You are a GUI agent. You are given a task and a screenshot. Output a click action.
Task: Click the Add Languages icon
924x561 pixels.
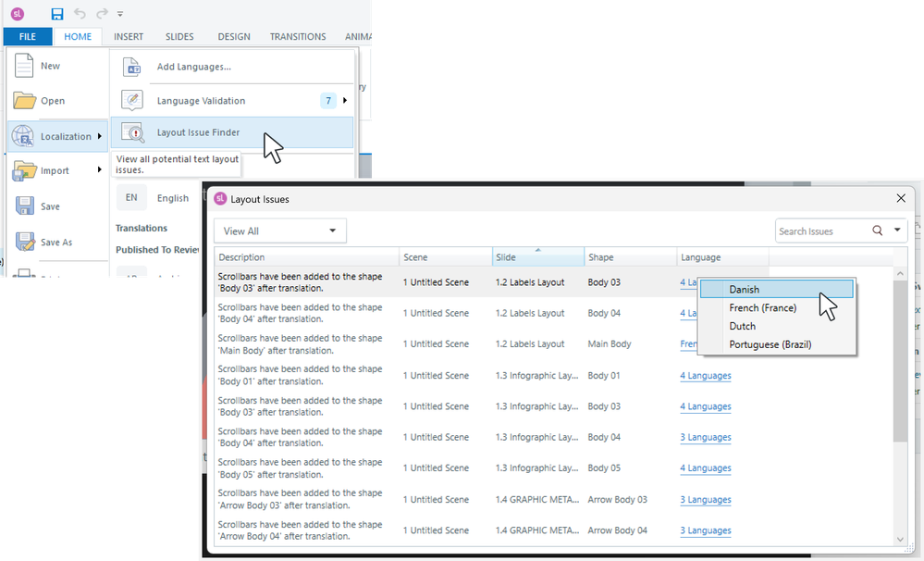(x=131, y=68)
